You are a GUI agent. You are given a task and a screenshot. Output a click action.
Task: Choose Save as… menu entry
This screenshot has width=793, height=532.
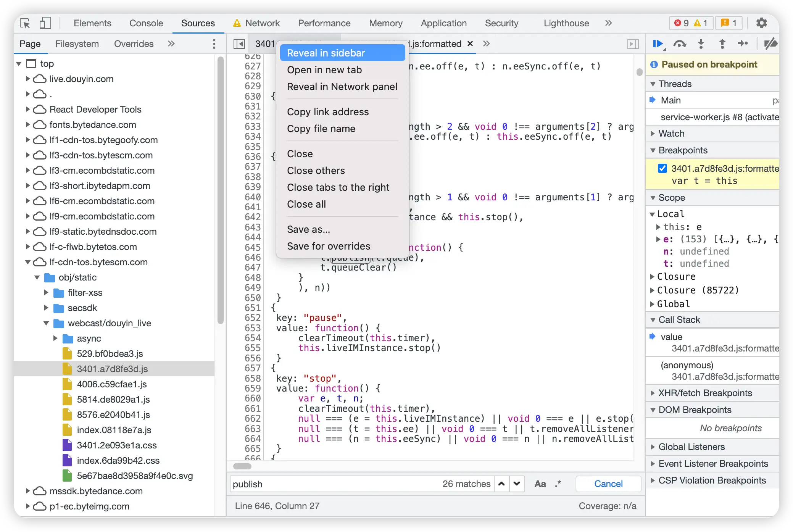[x=342, y=229]
